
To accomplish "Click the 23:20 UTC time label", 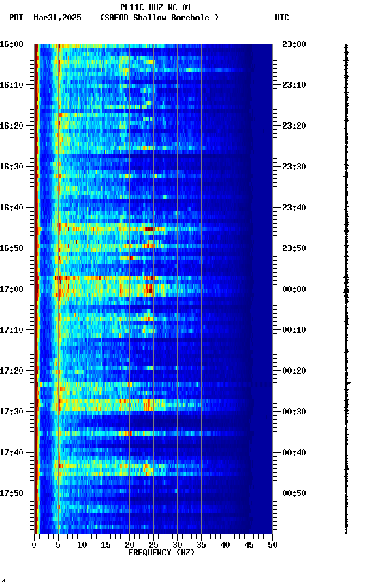I will coord(294,126).
